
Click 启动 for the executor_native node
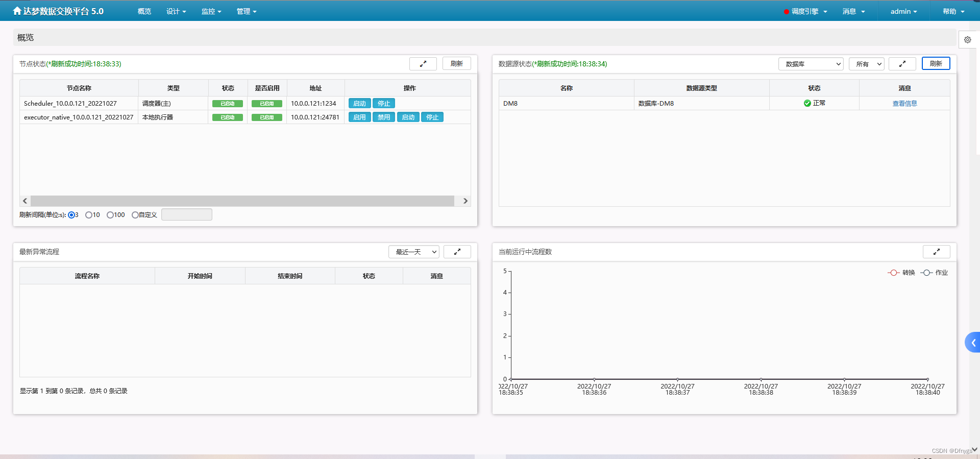point(408,117)
